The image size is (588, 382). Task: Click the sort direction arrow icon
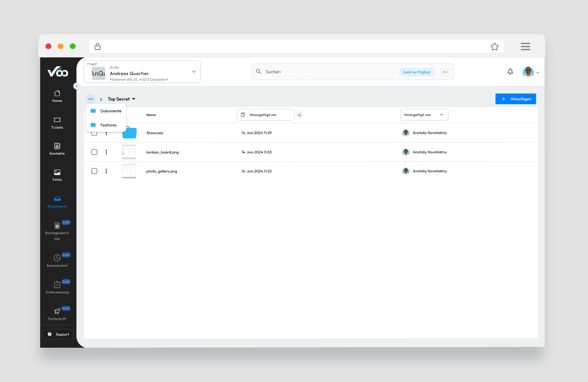point(299,115)
